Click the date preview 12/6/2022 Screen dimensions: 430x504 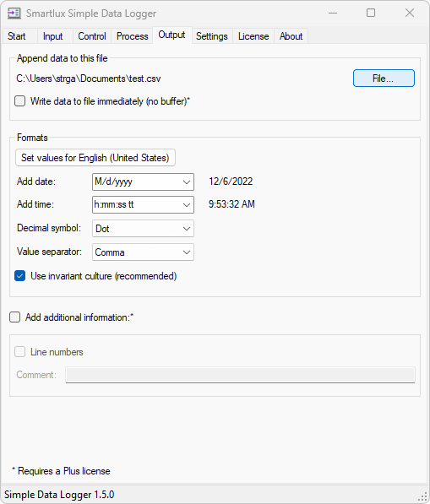pyautogui.click(x=231, y=182)
